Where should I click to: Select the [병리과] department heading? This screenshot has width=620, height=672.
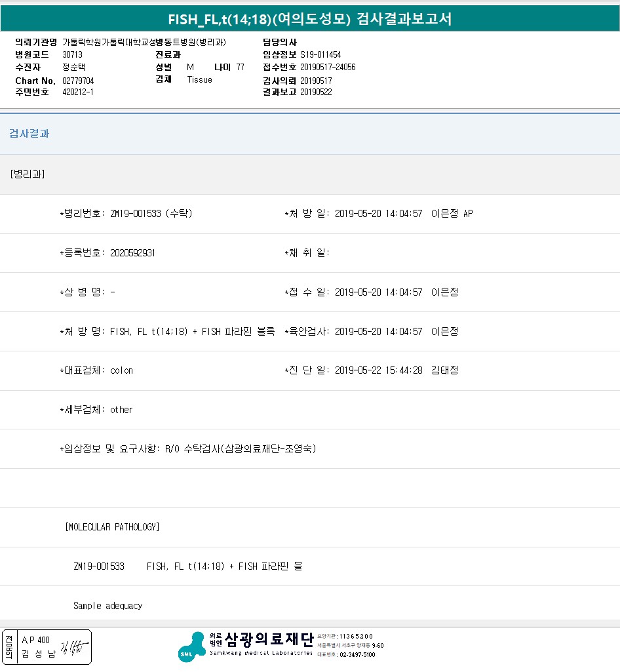28,174
